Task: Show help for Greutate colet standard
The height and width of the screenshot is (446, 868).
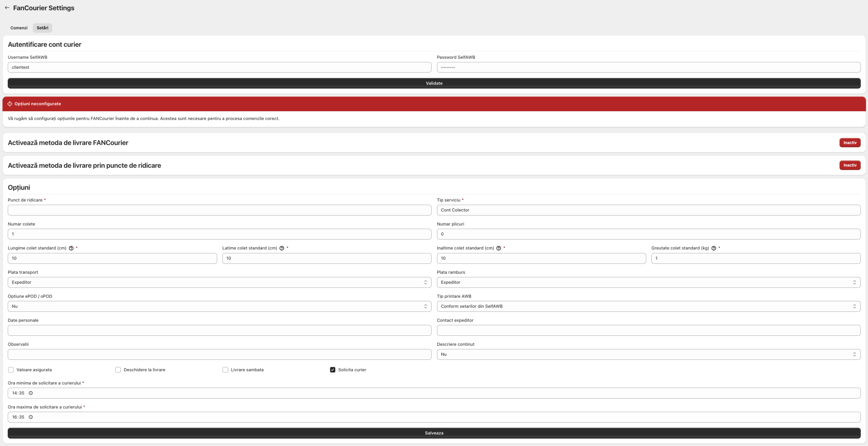Action: coord(714,248)
